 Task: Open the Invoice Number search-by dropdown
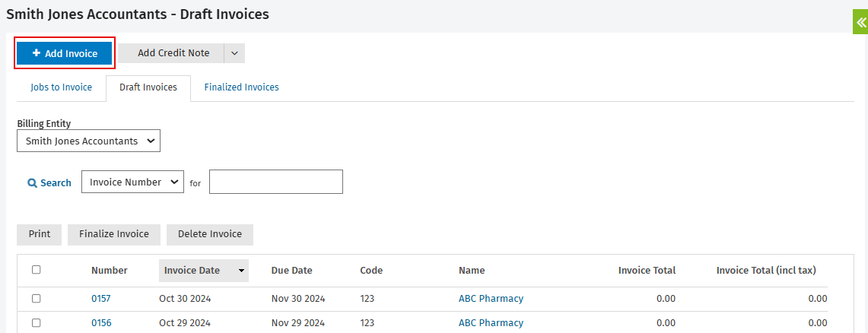point(133,182)
